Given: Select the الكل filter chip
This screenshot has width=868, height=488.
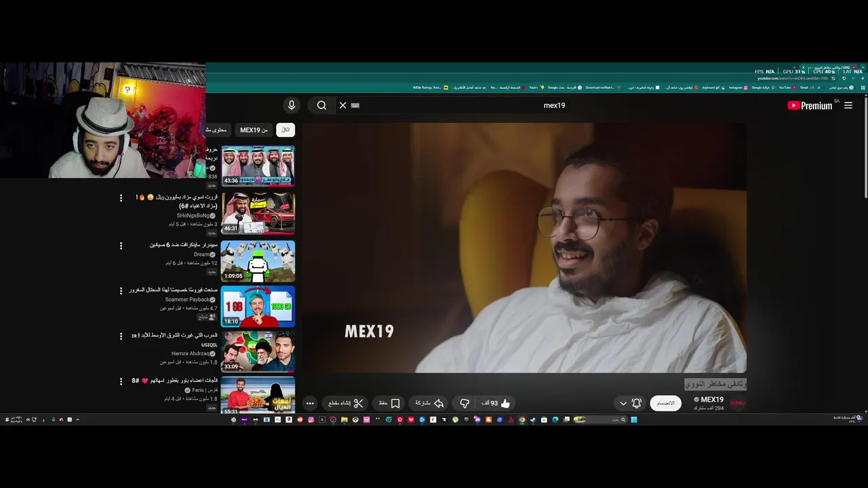Looking at the screenshot, I should [x=285, y=129].
